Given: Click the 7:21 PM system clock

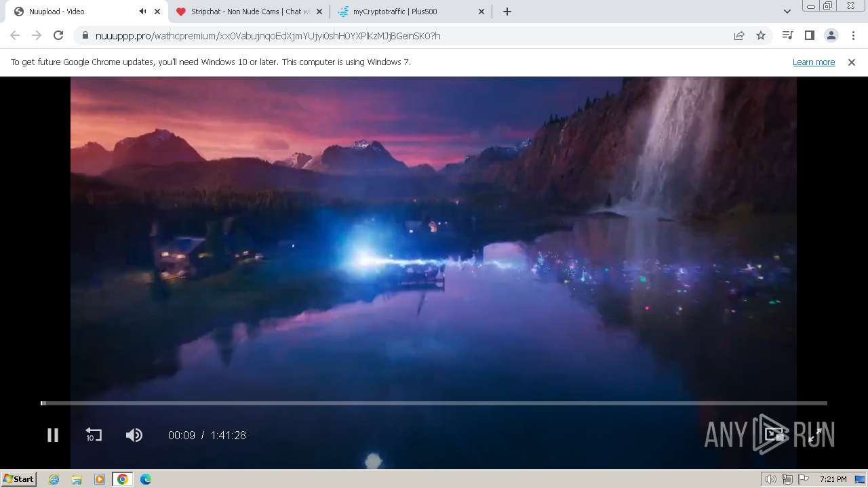Looking at the screenshot, I should [x=833, y=479].
